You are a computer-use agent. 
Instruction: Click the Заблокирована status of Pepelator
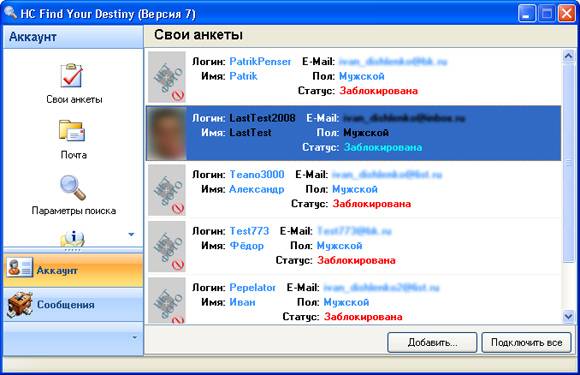click(x=363, y=317)
